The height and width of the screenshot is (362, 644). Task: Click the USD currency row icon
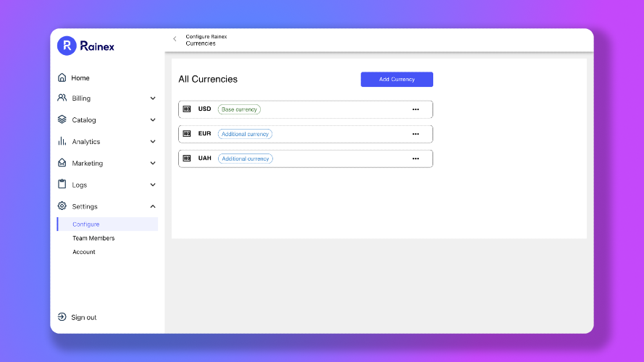[x=187, y=109]
